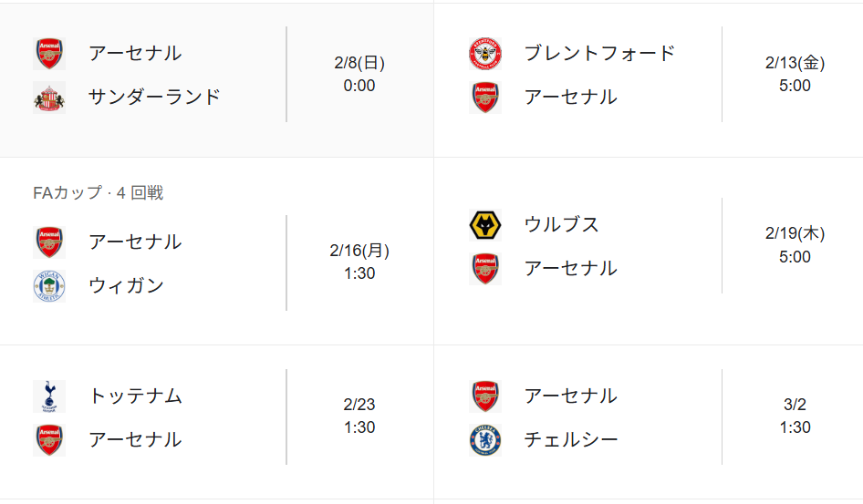Click the FAカップ · 4 回戦 label

98,193
